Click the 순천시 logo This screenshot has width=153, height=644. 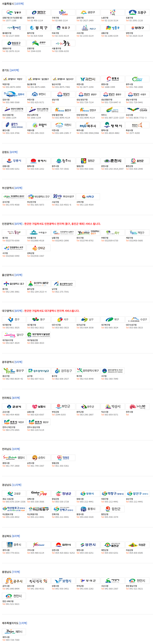click(x=39, y=458)
